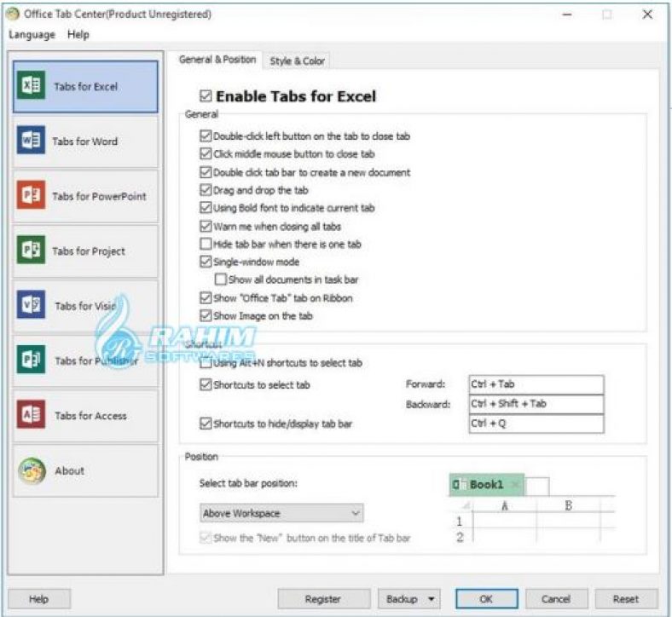672x617 pixels.
Task: Click the Backward shortcut field Ctrl + Shift + Tab
Action: (x=536, y=404)
